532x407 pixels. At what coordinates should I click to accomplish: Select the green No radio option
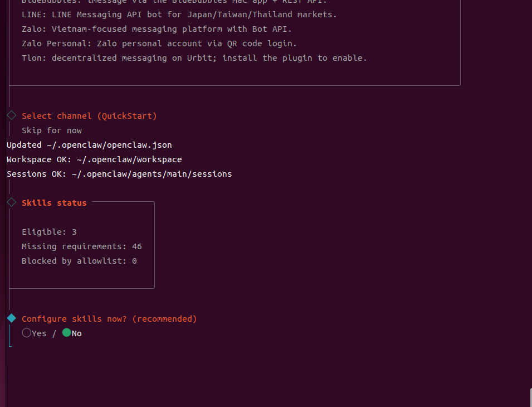click(x=67, y=333)
